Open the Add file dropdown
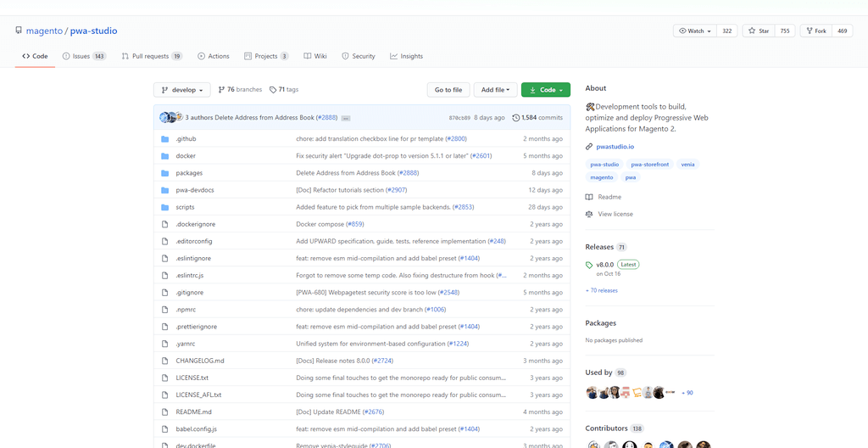 click(496, 90)
